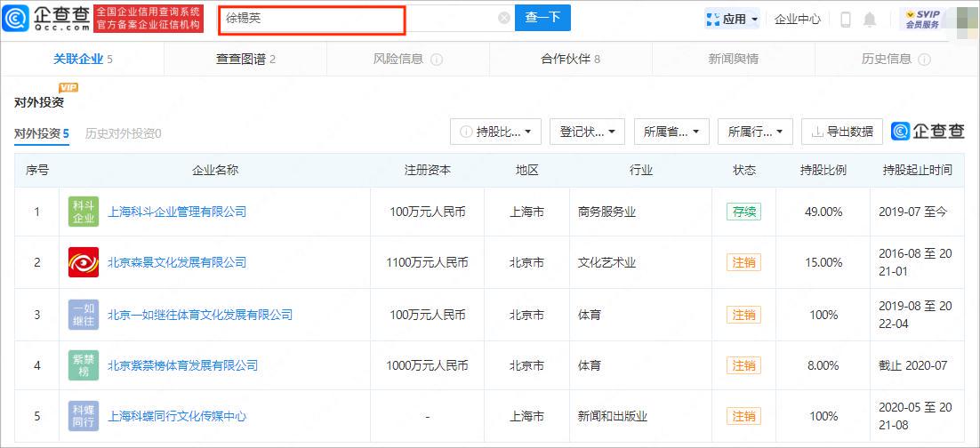Click search input field containing 徐锡英
Viewport: 980px width, 448px height.
356,18
